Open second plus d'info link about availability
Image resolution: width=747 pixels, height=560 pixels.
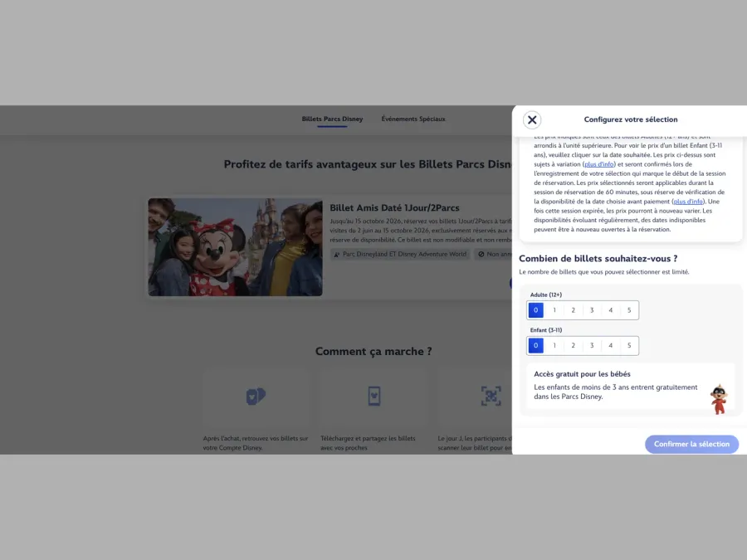tap(688, 202)
